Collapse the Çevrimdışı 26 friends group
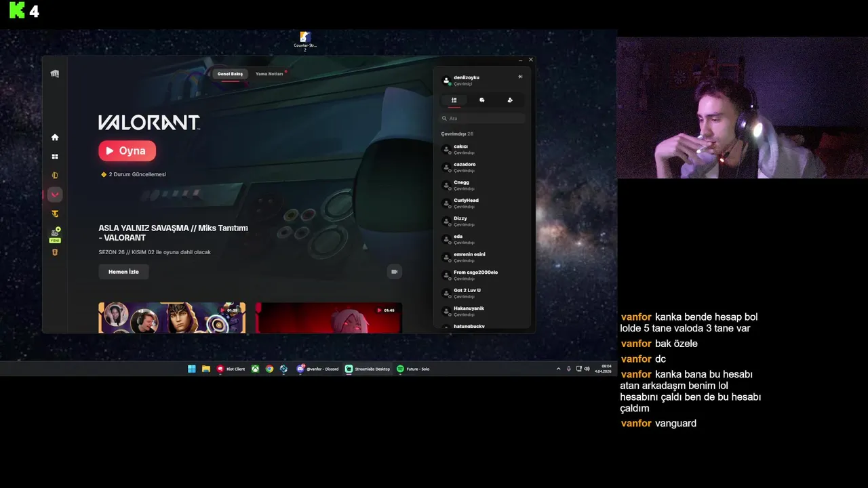 (457, 134)
